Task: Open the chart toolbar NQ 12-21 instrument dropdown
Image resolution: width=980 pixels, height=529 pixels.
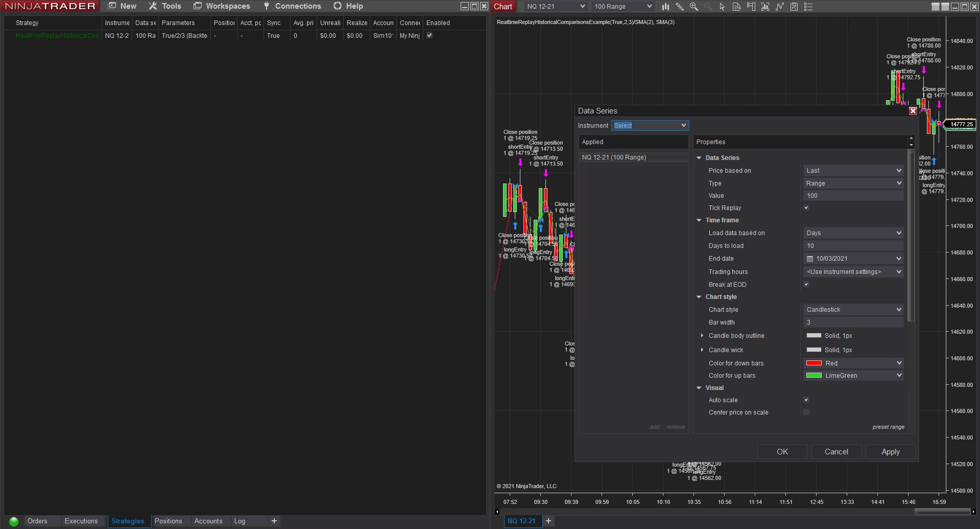Action: pos(556,7)
